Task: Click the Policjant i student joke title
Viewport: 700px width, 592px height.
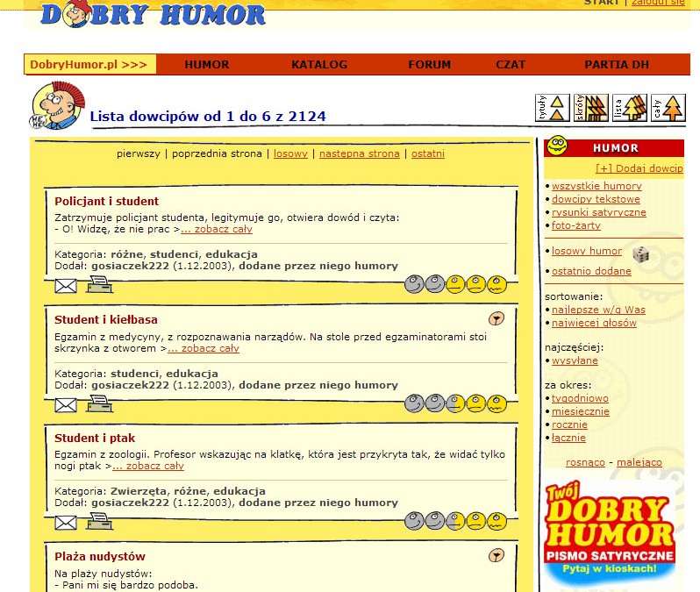Action: [x=106, y=202]
